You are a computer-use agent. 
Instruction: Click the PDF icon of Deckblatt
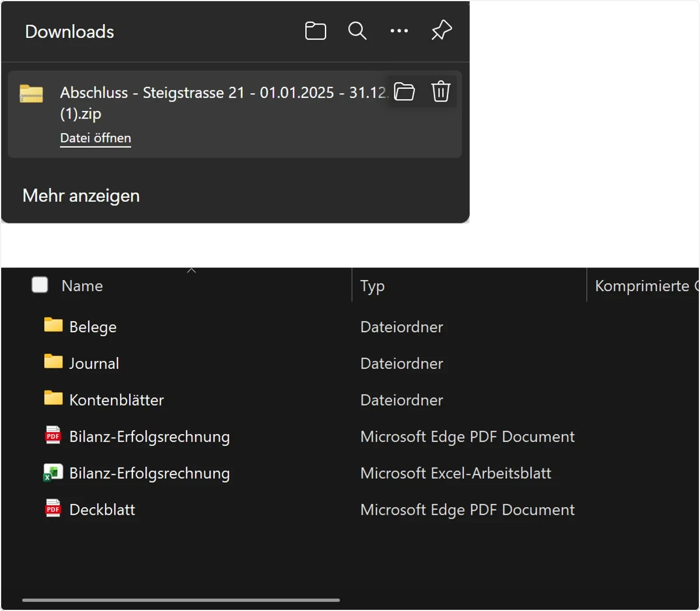point(53,508)
